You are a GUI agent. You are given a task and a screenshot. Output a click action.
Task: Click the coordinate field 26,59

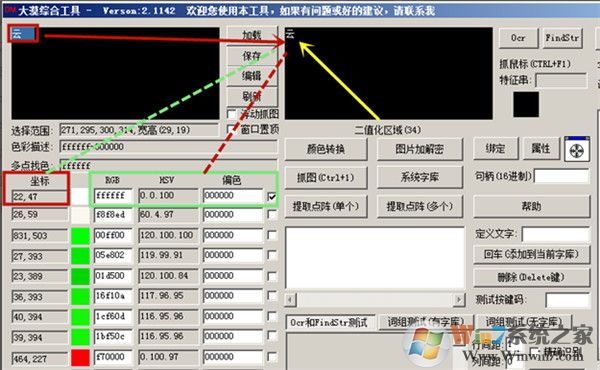coord(40,215)
